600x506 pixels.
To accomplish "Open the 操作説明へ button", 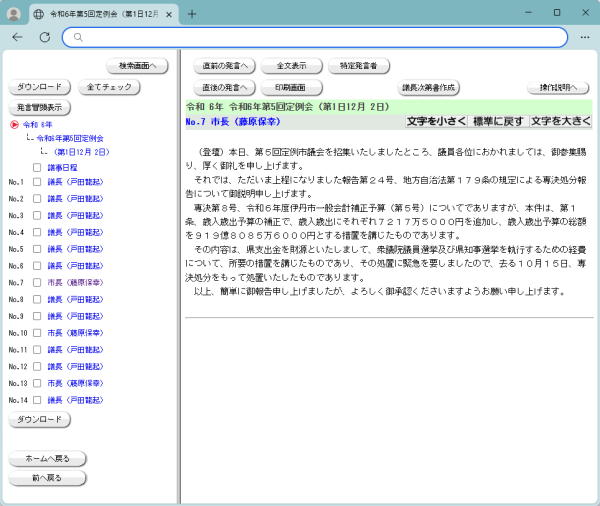I will [558, 88].
